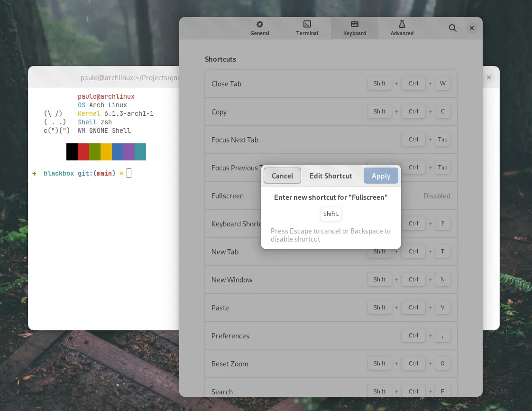Screen dimensions: 532x411
Task: Click the blue color block in terminal
Action: pos(118,152)
